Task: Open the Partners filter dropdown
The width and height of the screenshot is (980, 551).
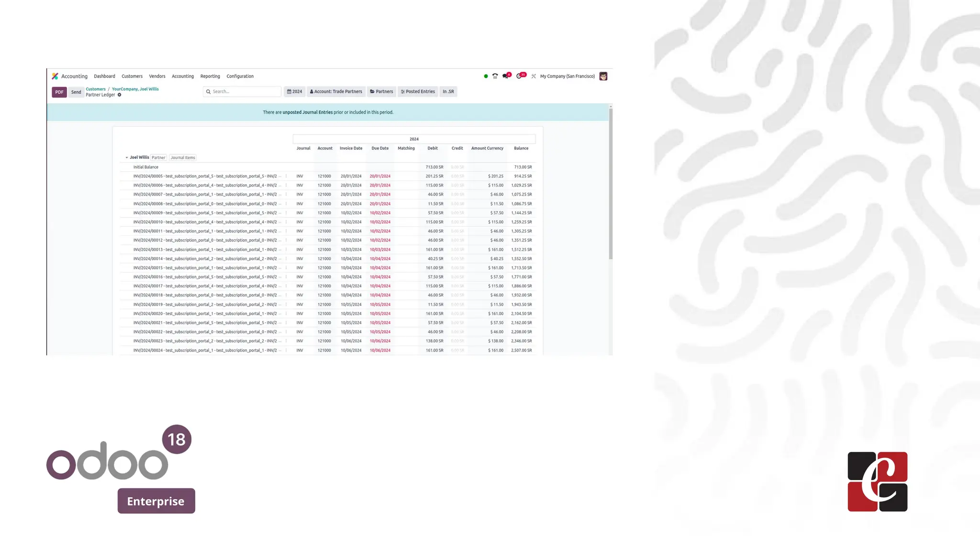Action: [x=381, y=91]
